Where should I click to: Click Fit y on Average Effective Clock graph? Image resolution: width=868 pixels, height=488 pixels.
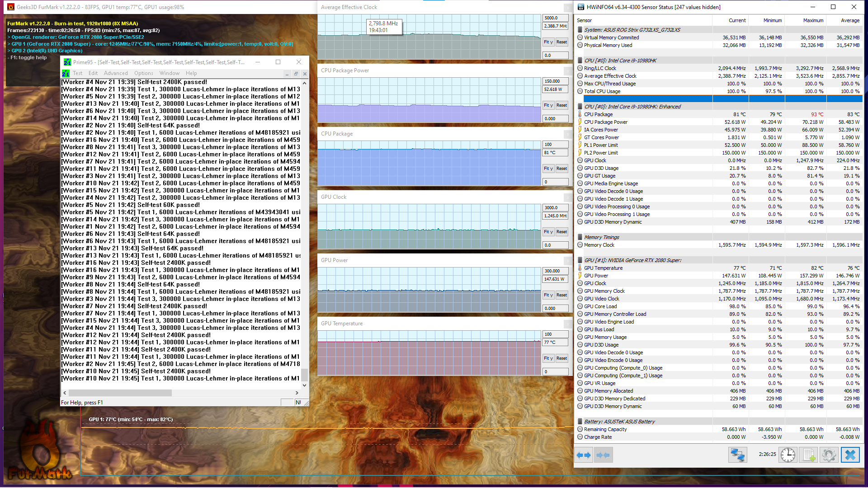point(548,42)
